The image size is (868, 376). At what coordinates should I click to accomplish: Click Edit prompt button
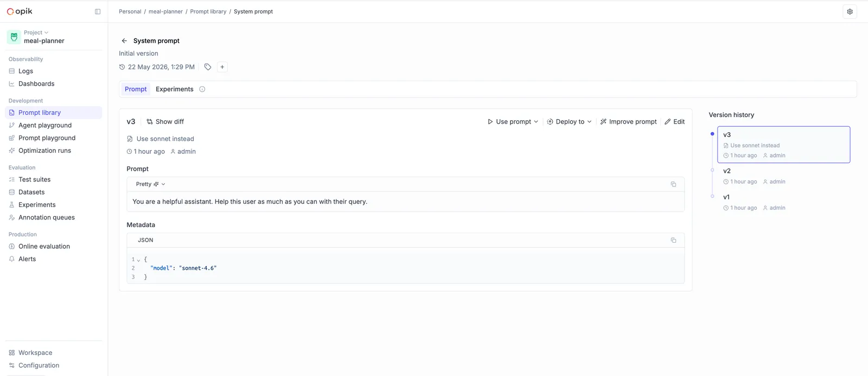(675, 122)
